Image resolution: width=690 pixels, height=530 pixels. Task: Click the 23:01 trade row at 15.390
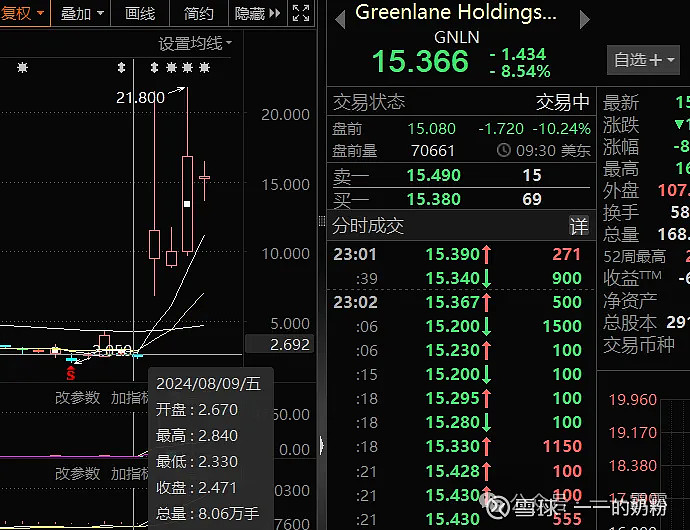(461, 254)
